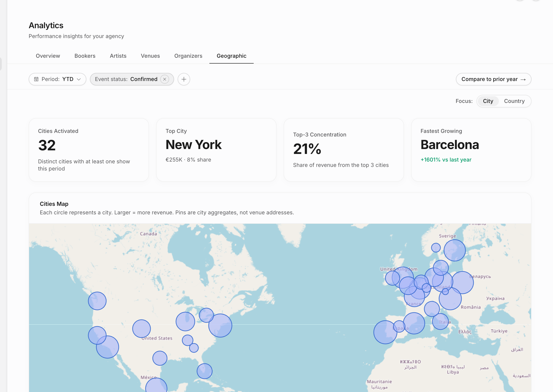
Task: Select the Denver-area circle above United States label
Action: [141, 328]
